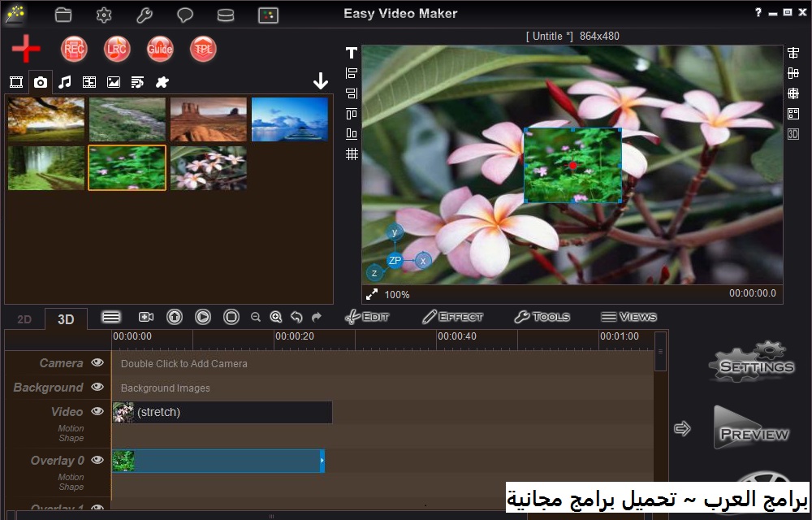The image size is (812, 520).
Task: Open the Views menu
Action: point(629,317)
